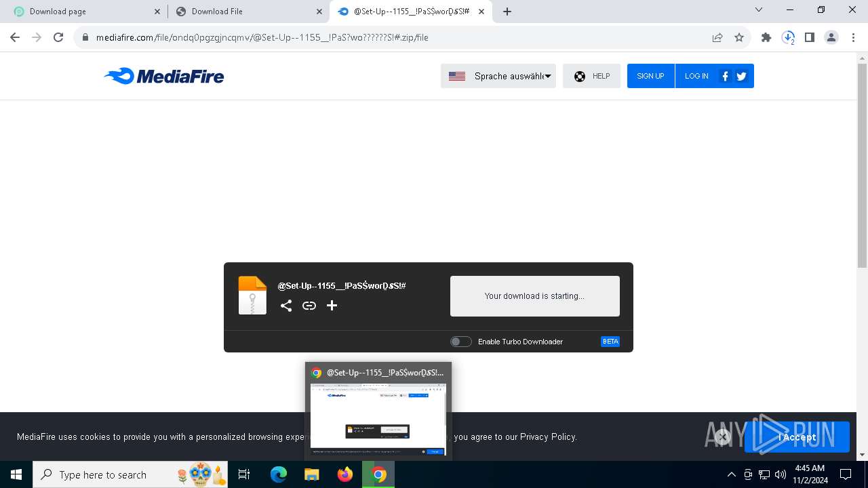Click the MediaFire logo
868x488 pixels.
coord(164,76)
